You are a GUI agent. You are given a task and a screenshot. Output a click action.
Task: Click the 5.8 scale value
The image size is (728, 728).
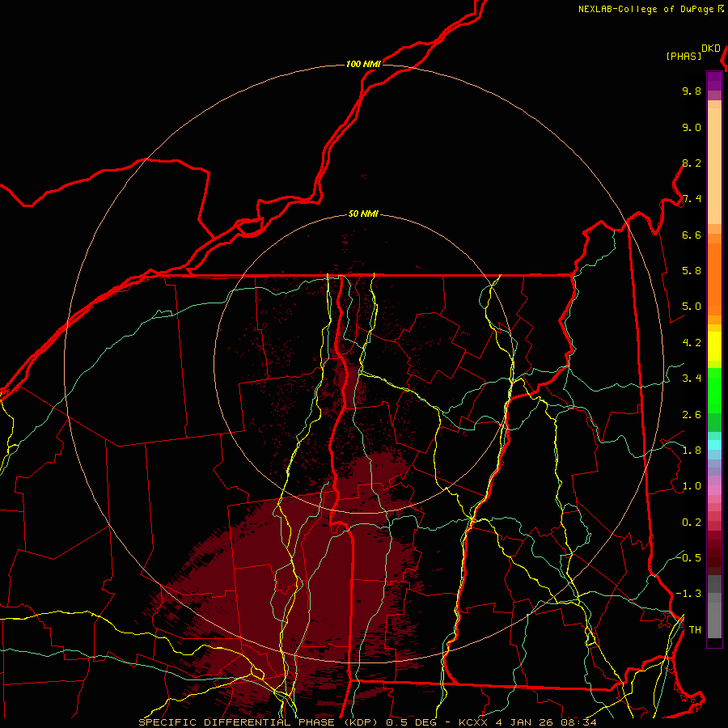pos(692,271)
